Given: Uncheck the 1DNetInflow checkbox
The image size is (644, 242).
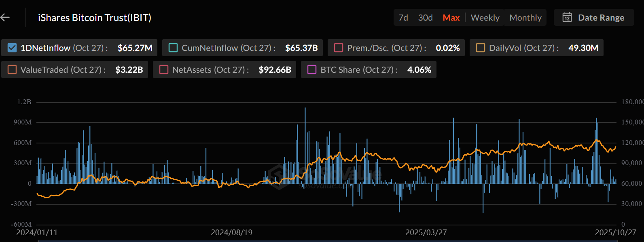Looking at the screenshot, I should [12, 48].
